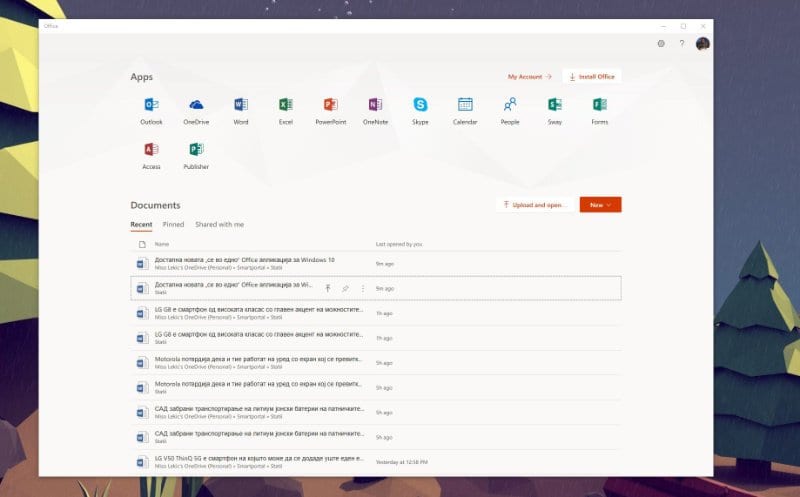
Task: Go to My Account link
Action: 530,77
